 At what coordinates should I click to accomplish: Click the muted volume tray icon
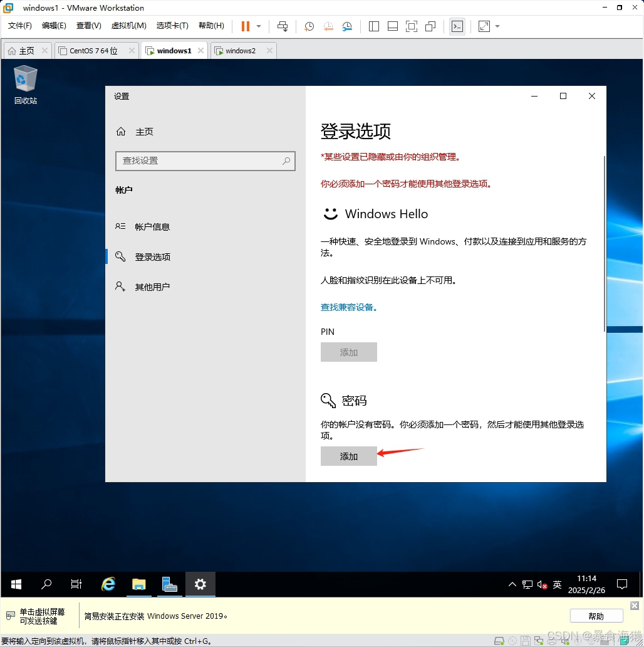(x=542, y=584)
